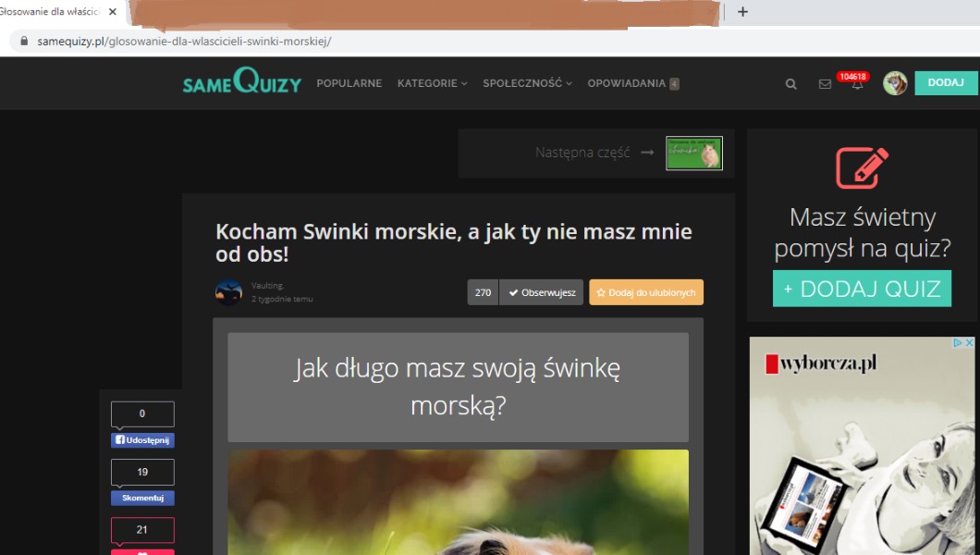Click the user profile avatar in header
This screenshot has height=555, width=980.
tap(894, 83)
